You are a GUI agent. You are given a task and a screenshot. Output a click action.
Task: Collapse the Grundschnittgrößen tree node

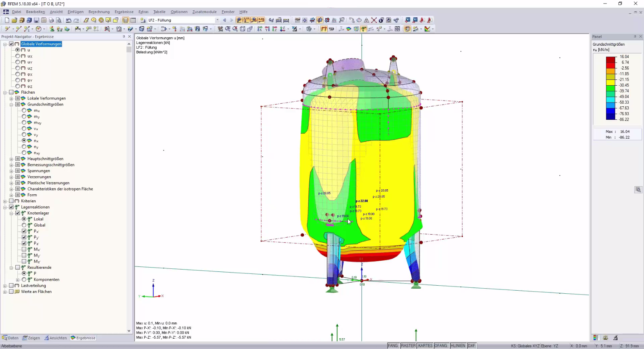click(x=11, y=104)
